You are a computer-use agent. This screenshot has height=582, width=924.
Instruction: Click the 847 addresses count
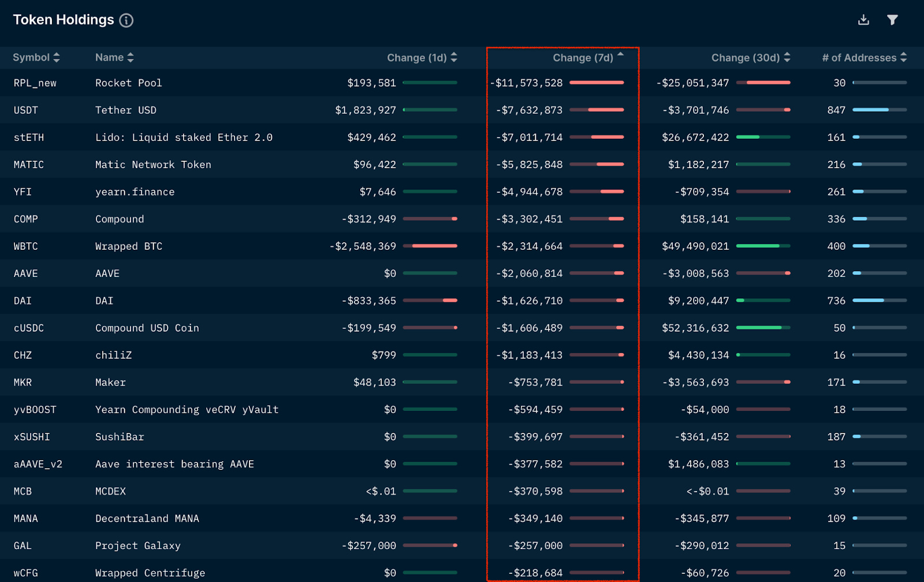coord(836,110)
